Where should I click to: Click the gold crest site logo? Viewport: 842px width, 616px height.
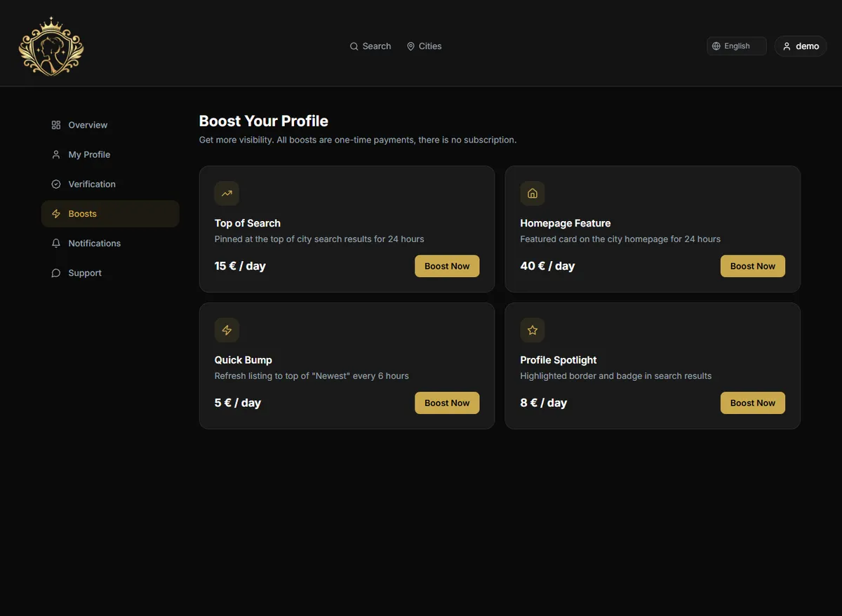[51, 46]
